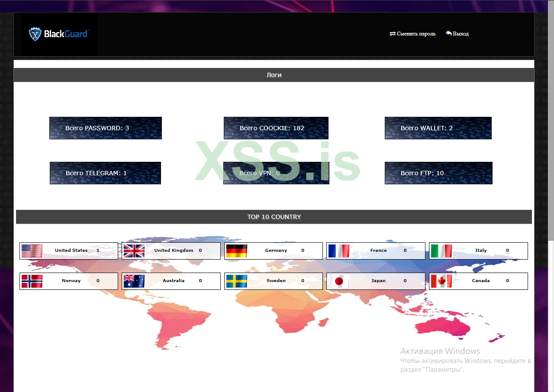The width and height of the screenshot is (554, 392).
Task: Select the Australia country label
Action: coord(174,281)
